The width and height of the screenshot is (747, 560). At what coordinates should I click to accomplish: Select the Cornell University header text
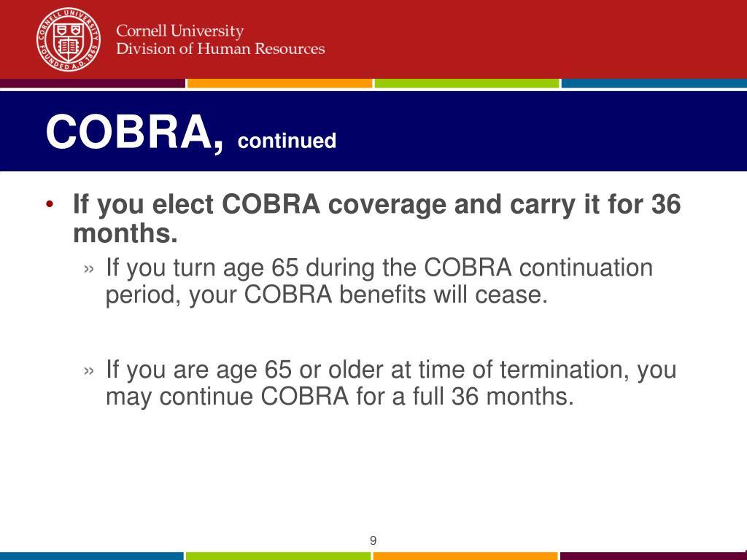point(180,31)
